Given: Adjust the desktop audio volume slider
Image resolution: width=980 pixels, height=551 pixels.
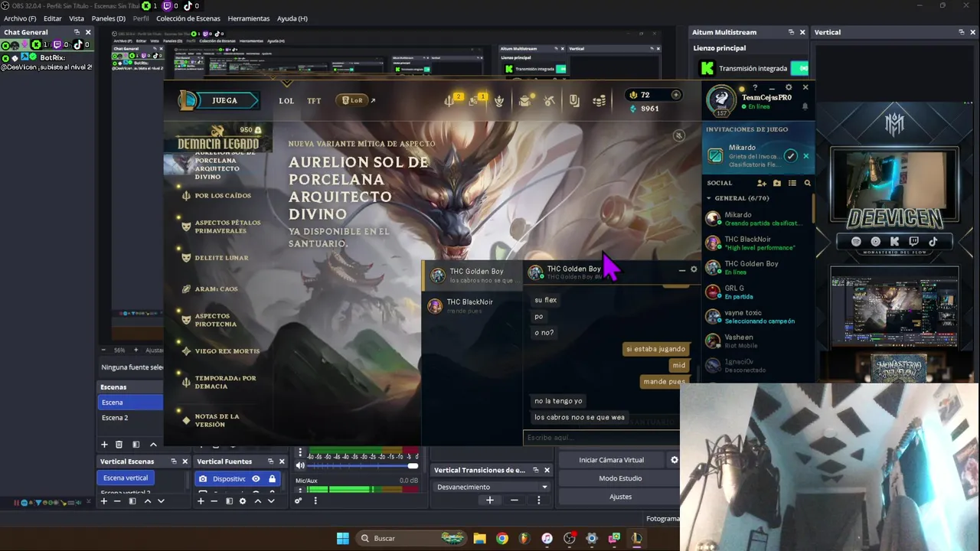Looking at the screenshot, I should coord(362,465).
